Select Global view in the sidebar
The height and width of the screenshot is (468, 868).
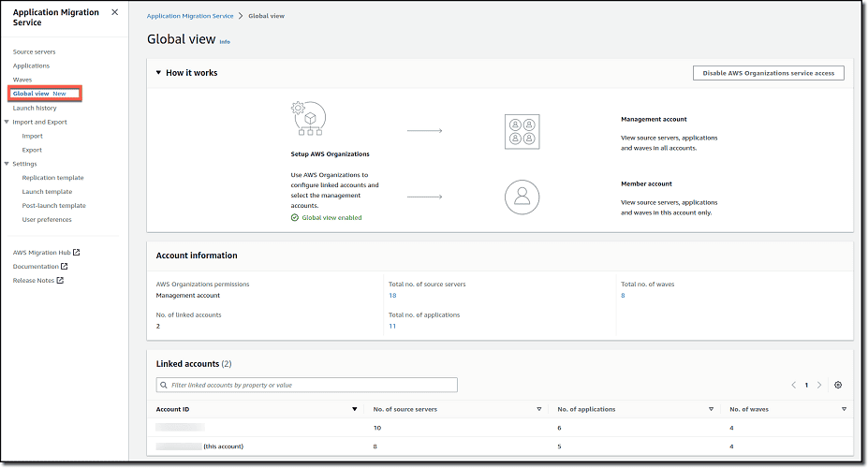31,94
